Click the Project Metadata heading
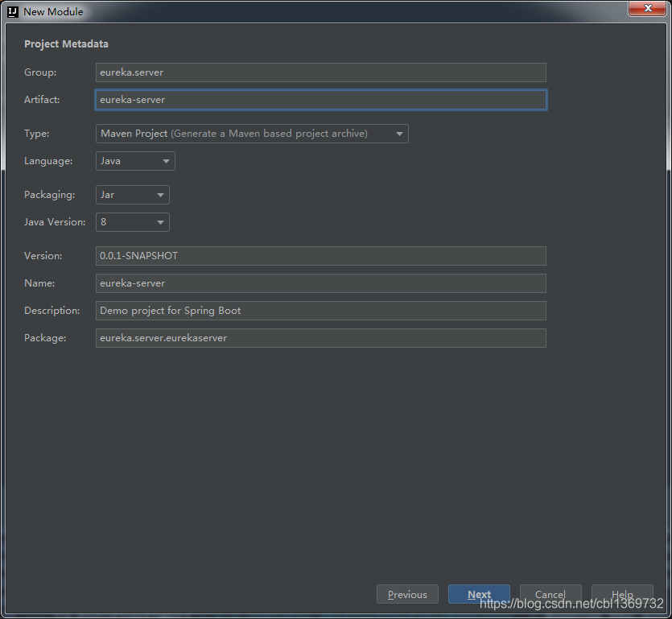The height and width of the screenshot is (619, 672). (x=66, y=44)
